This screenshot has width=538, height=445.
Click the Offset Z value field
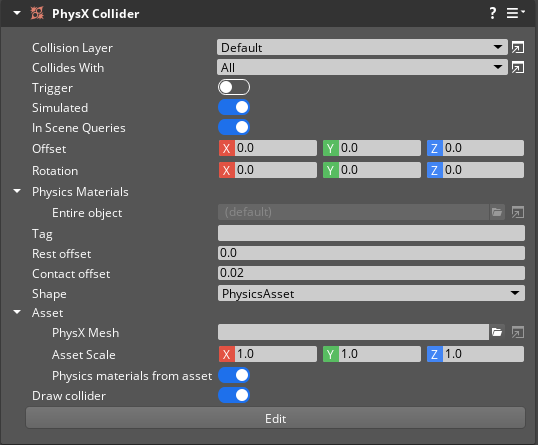click(483, 148)
